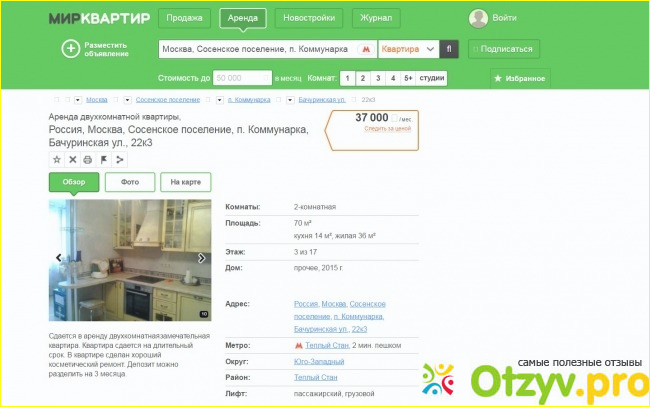
Task: Expand the Бачуринская ул. breadcrumb dropdown arrow
Action: pos(290,100)
